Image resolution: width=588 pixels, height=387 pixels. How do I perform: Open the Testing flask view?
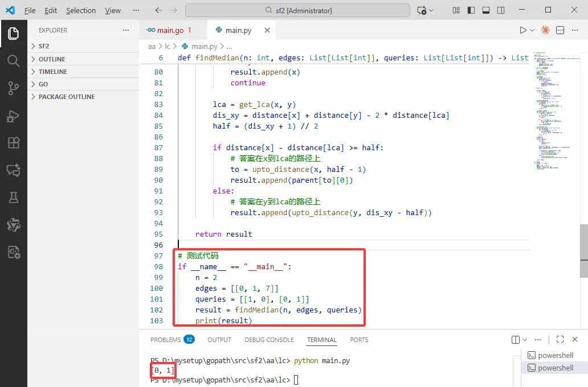point(14,197)
